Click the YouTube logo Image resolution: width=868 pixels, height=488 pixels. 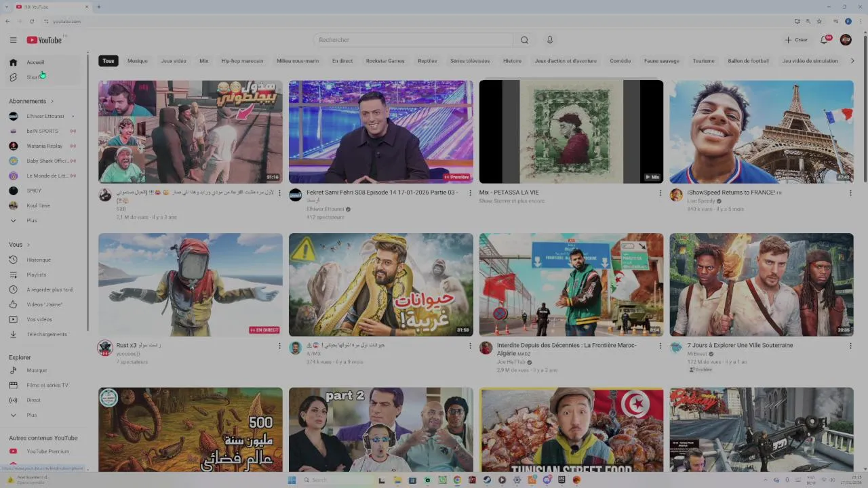[44, 40]
